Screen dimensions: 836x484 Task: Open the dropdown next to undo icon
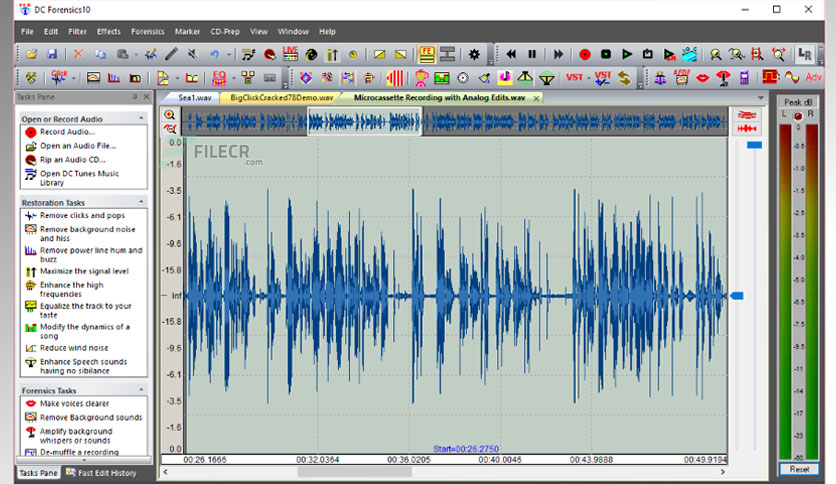point(229,54)
